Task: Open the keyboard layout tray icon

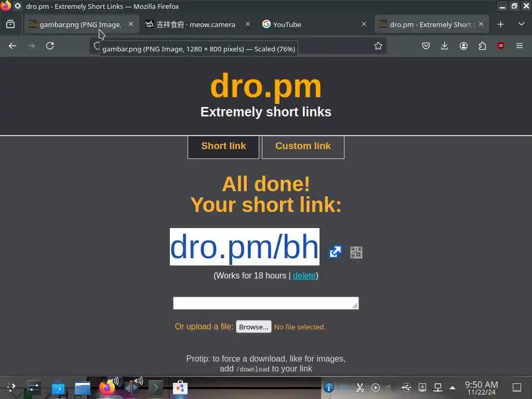Action: point(422,388)
